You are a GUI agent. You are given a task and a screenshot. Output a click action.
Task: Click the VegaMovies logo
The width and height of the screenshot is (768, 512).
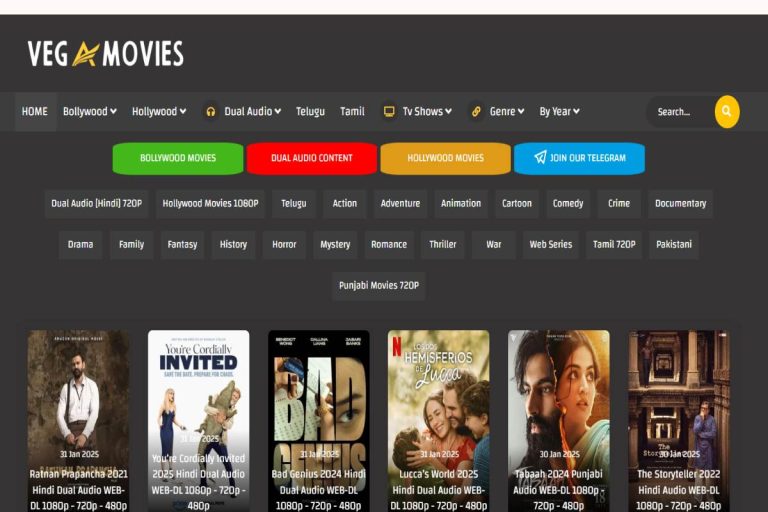(x=106, y=53)
